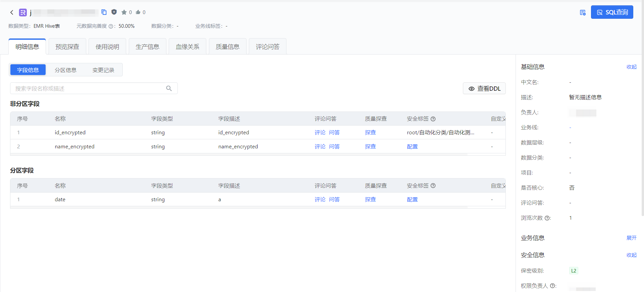Expand the 业务信息 section
The image size is (644, 292).
point(632,238)
